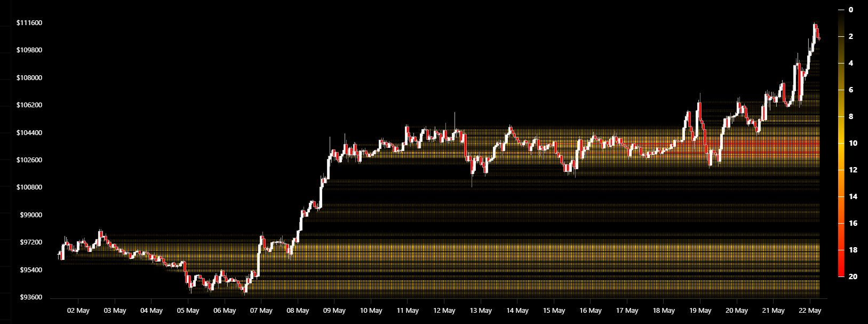Click the $93600 label on the price axis
868x324 pixels.
pos(29,297)
